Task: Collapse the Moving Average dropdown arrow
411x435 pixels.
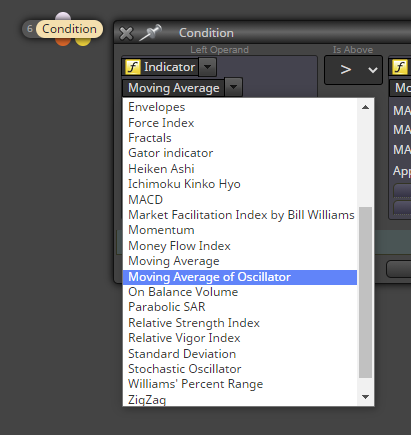Action: (x=233, y=87)
